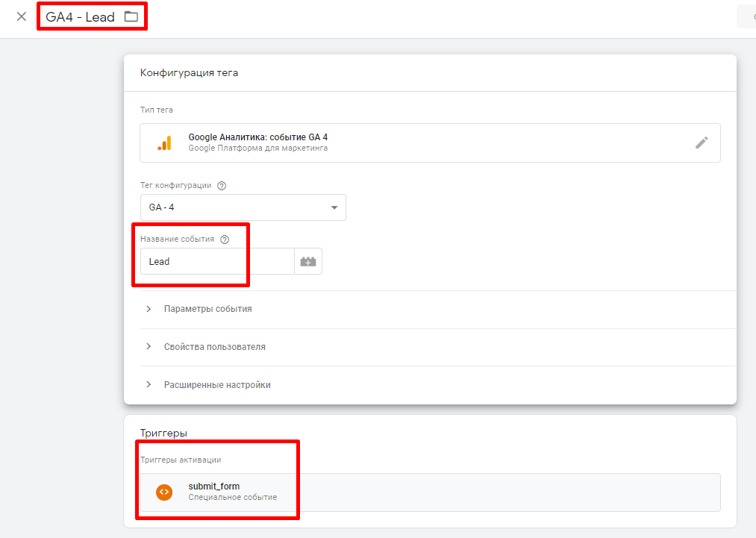Rename the tag title GA4 - Lead
The width and height of the screenshot is (756, 538).
click(81, 16)
